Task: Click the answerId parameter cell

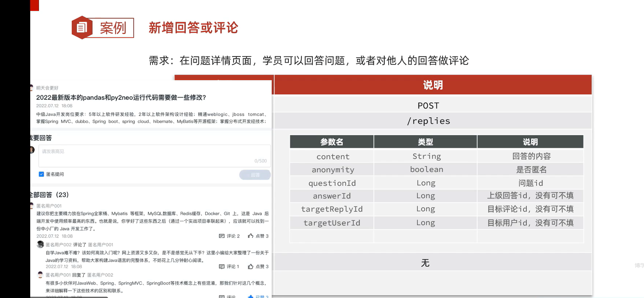Action: (332, 196)
